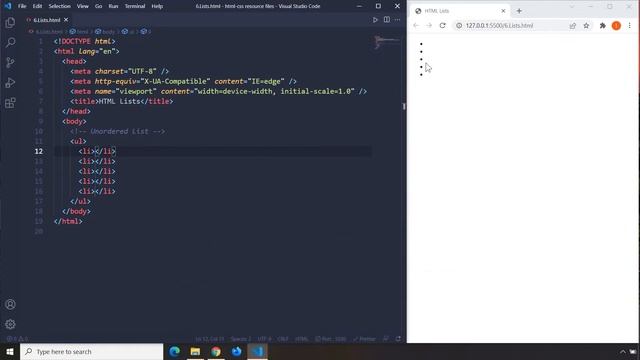Open the Accounts menu icon
The height and width of the screenshot is (360, 640).
(10, 304)
